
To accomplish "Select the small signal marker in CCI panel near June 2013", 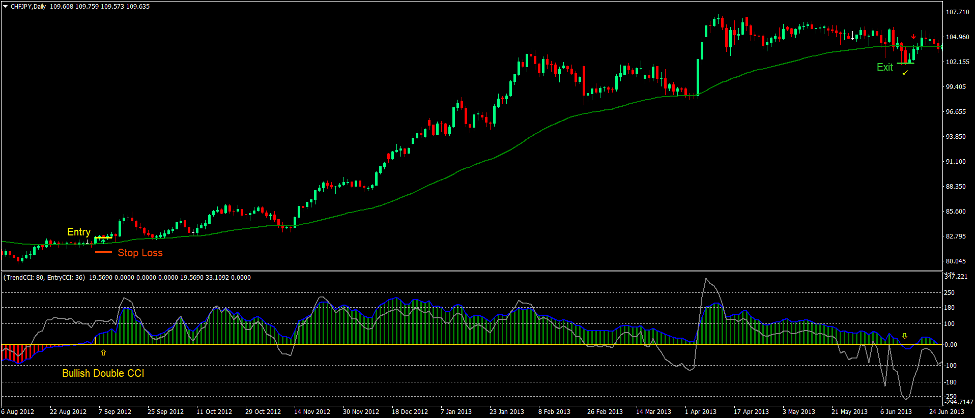I will 905,336.
